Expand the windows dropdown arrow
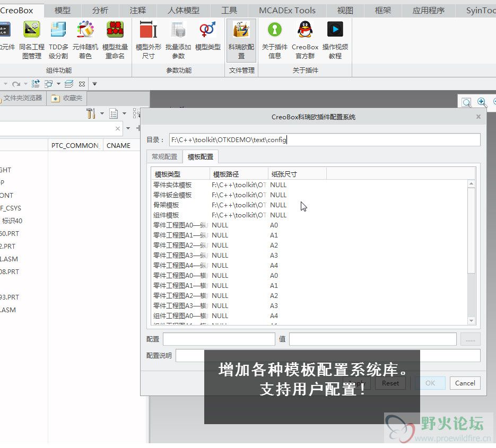The width and height of the screenshot is (496, 448). pyautogui.click(x=58, y=84)
